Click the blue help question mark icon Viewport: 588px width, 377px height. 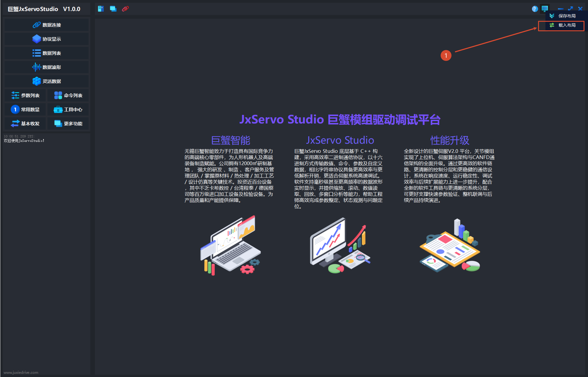pos(535,9)
